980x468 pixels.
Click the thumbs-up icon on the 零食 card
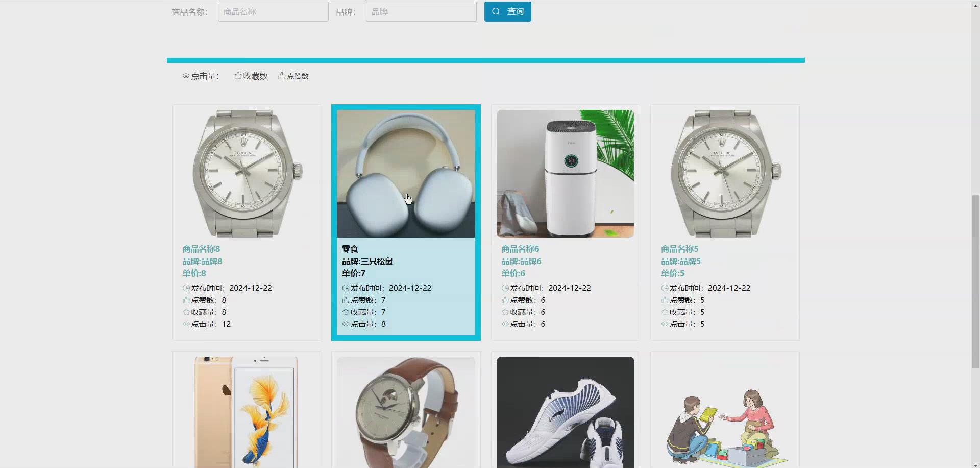click(345, 300)
